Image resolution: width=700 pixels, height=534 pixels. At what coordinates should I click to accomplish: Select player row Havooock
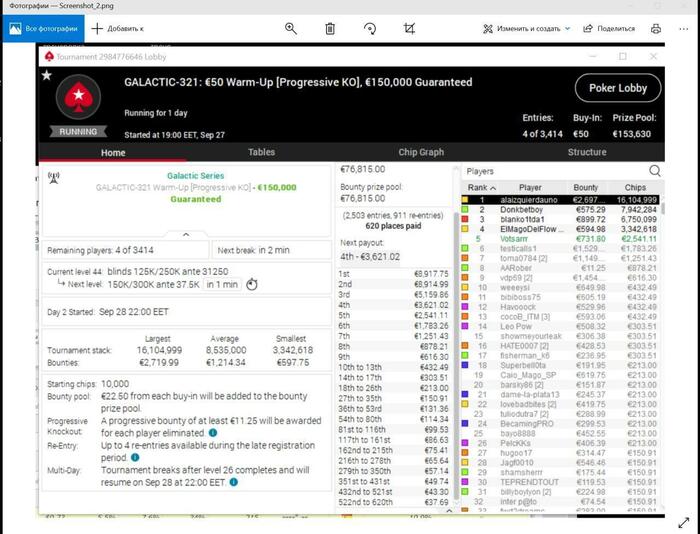560,307
